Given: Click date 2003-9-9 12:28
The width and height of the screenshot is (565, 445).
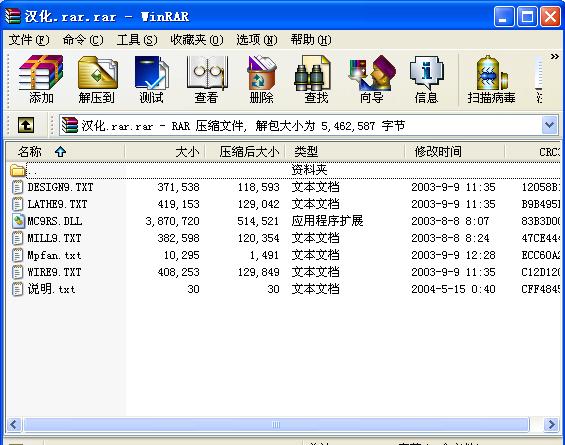Looking at the screenshot, I should point(453,255).
